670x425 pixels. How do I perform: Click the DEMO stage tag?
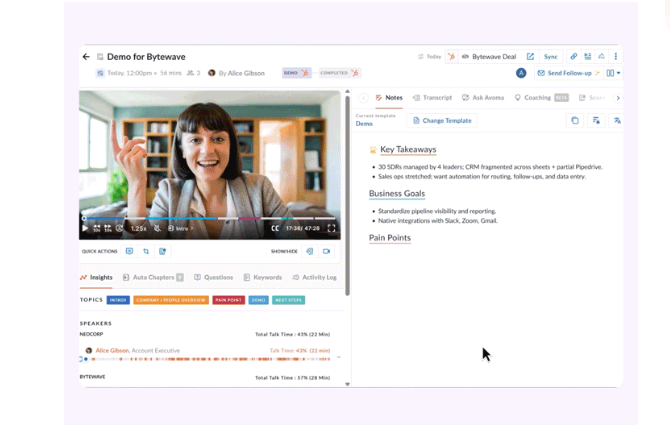click(x=296, y=73)
